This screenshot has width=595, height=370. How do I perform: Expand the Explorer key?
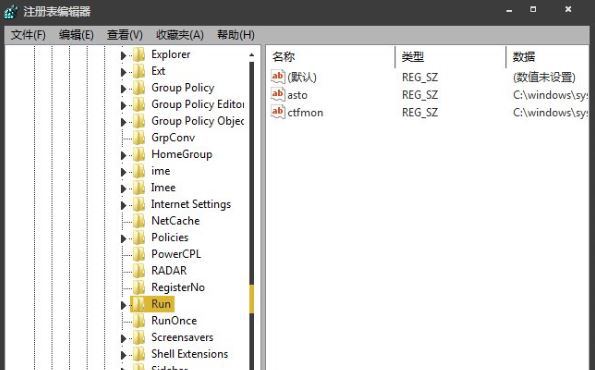[123, 55]
